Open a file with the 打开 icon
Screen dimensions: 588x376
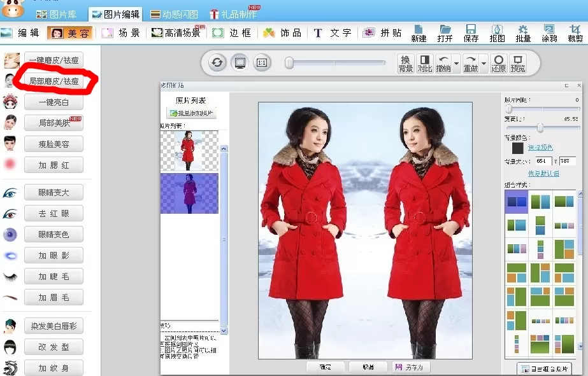(x=445, y=33)
